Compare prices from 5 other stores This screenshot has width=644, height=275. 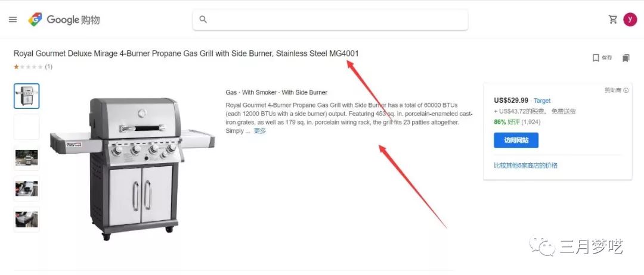click(526, 165)
